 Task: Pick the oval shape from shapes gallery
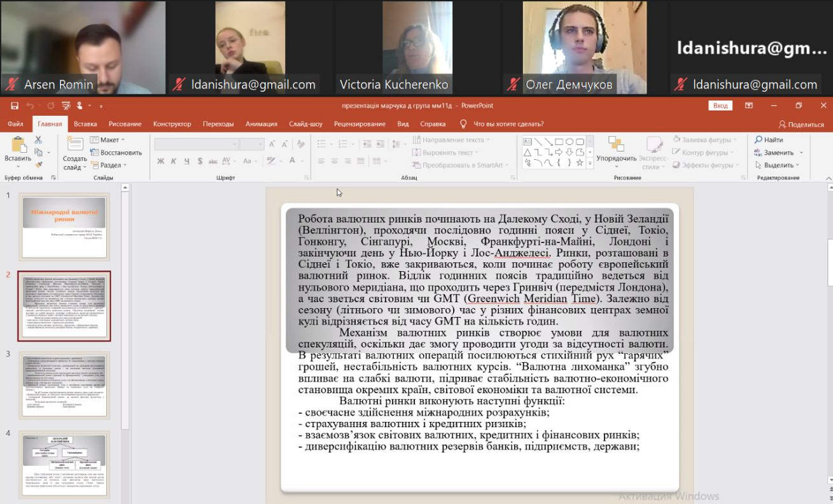coord(570,142)
